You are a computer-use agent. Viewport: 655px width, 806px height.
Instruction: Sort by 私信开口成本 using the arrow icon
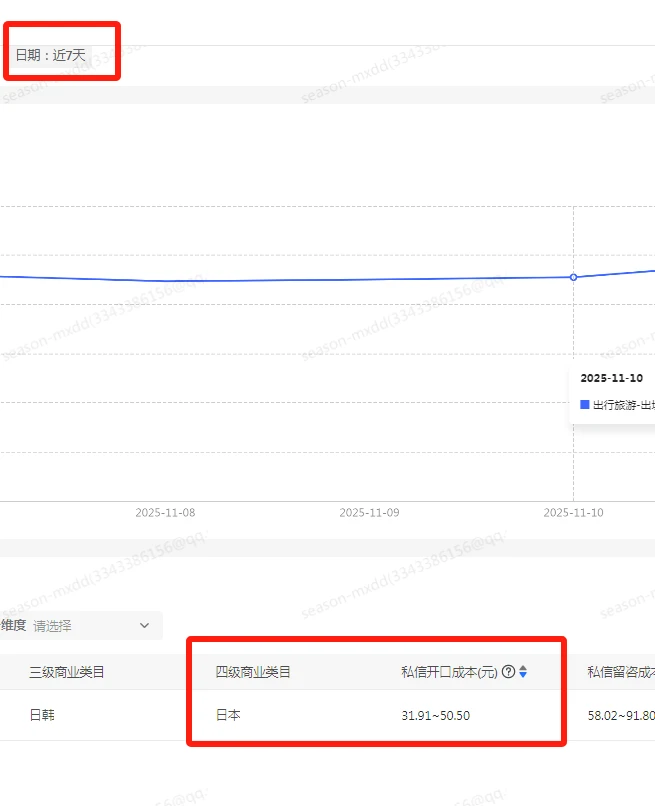(x=523, y=671)
